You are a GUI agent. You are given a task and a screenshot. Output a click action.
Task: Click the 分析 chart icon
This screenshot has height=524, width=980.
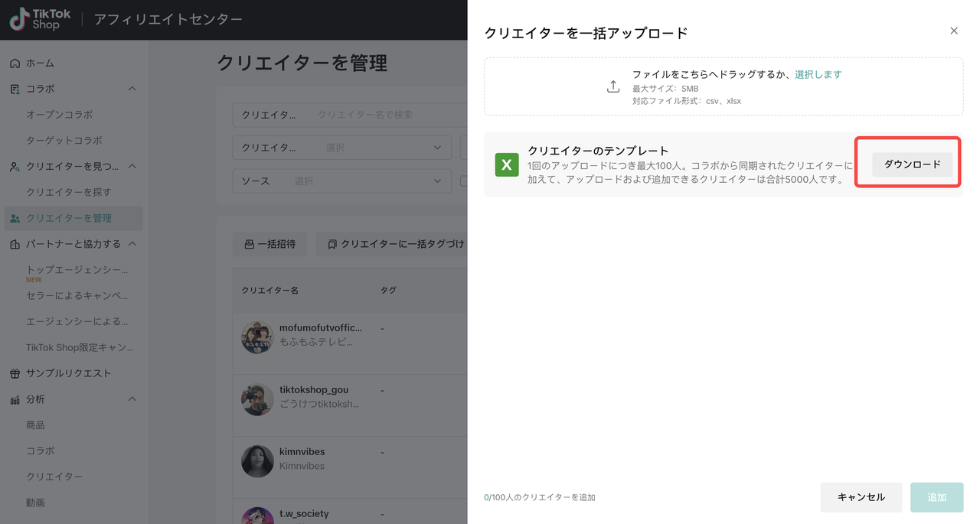15,399
